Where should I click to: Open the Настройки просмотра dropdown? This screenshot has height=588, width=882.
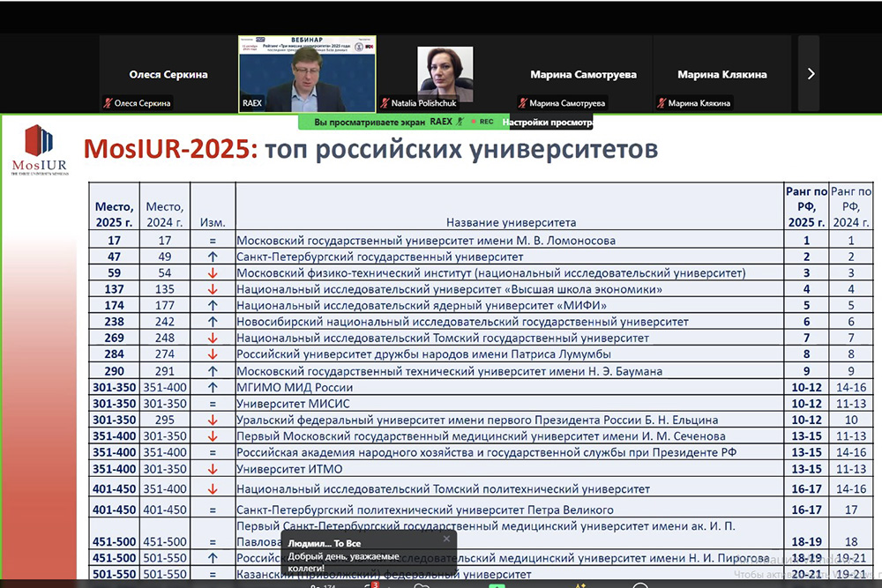click(547, 122)
